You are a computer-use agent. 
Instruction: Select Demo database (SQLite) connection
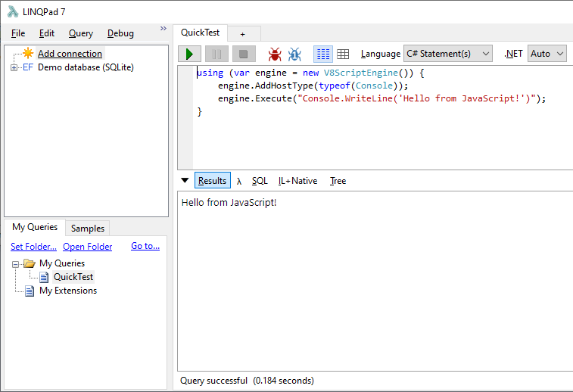pyautogui.click(x=86, y=67)
